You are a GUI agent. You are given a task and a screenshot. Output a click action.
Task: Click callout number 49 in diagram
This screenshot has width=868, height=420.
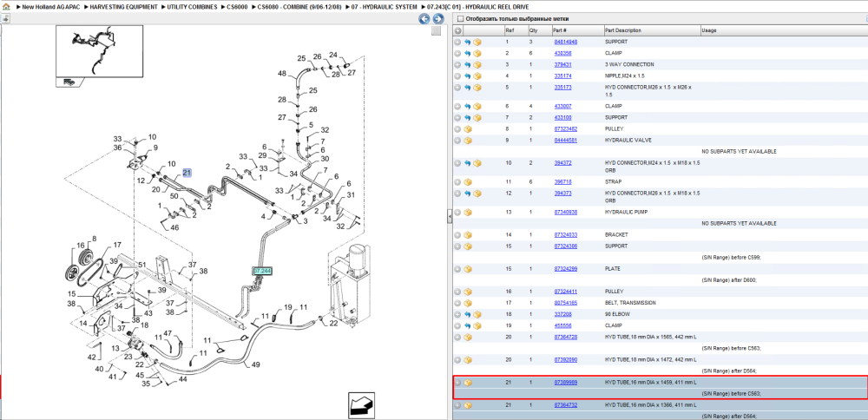256,364
